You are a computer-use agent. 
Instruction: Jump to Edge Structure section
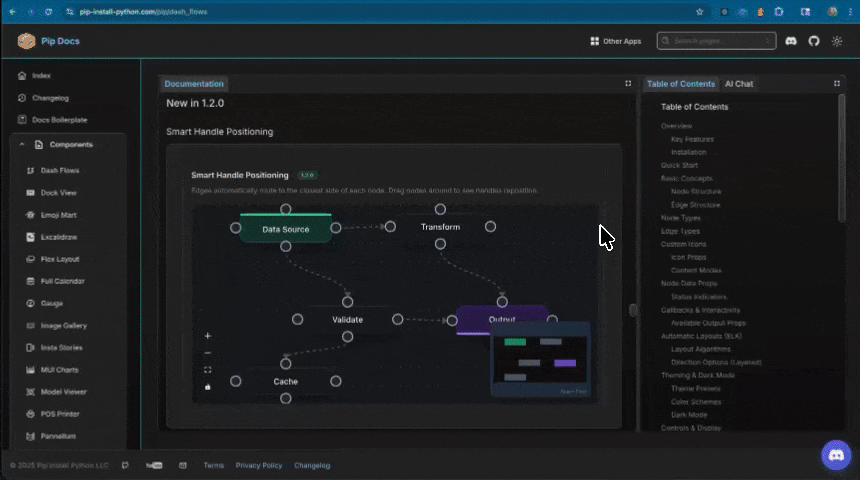[695, 205]
